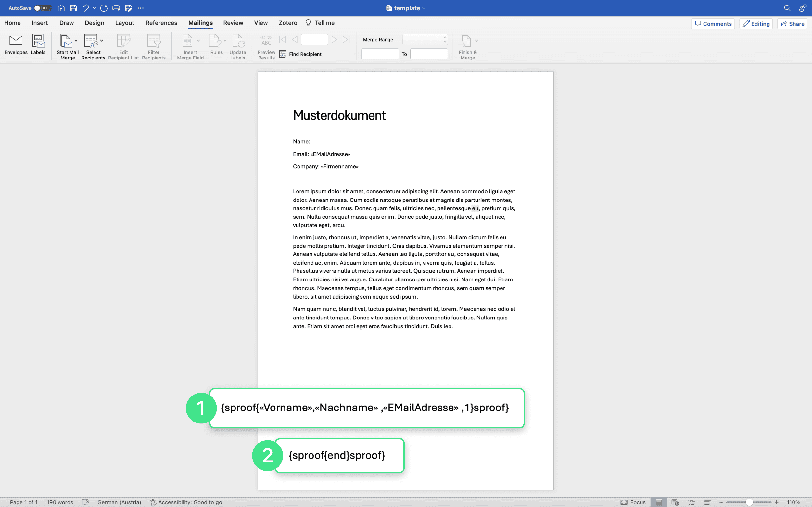Click the «Firmenname» merge field
812x507 pixels.
tap(339, 167)
